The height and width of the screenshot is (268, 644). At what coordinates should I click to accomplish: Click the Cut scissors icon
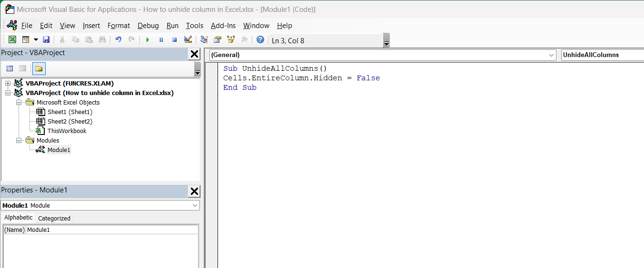point(62,40)
